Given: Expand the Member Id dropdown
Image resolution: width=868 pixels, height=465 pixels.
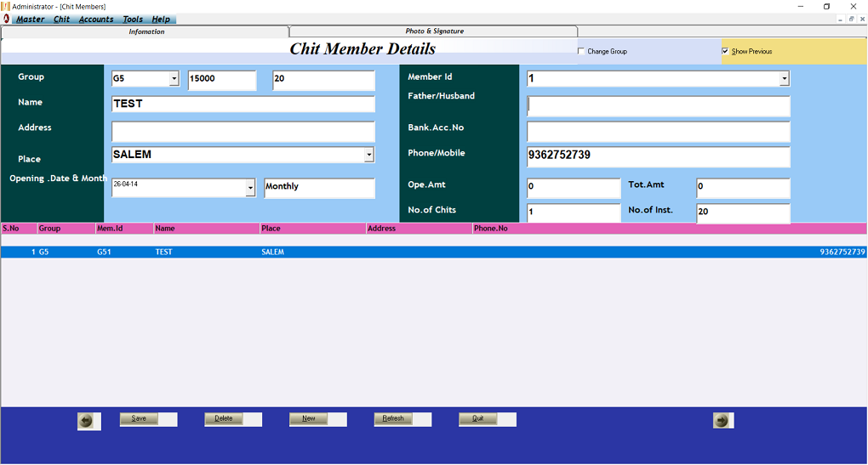Looking at the screenshot, I should pyautogui.click(x=785, y=79).
